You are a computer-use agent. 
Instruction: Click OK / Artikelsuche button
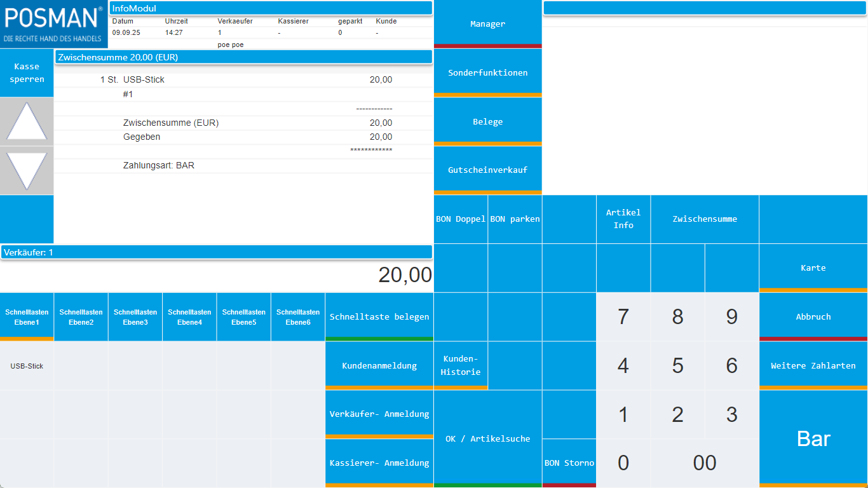click(x=487, y=438)
